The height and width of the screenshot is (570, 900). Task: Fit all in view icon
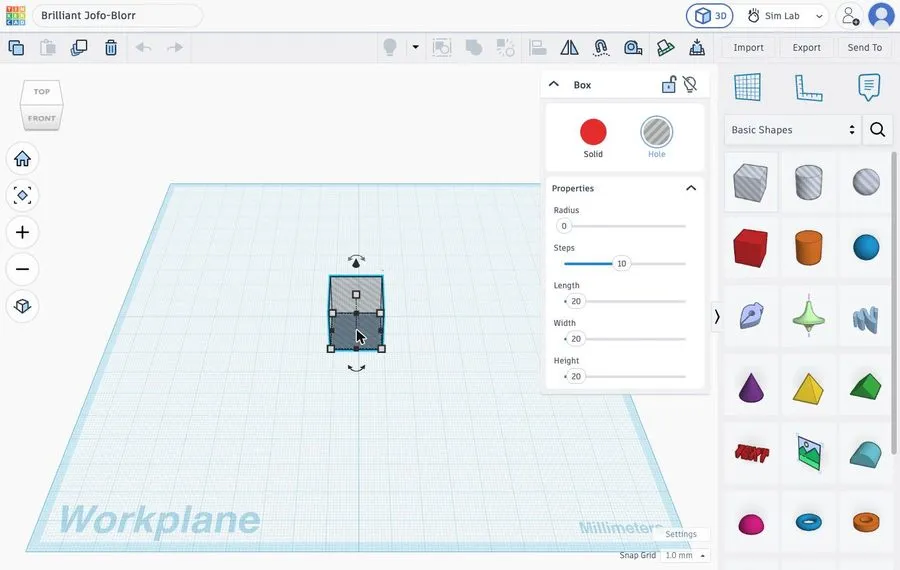(22, 195)
